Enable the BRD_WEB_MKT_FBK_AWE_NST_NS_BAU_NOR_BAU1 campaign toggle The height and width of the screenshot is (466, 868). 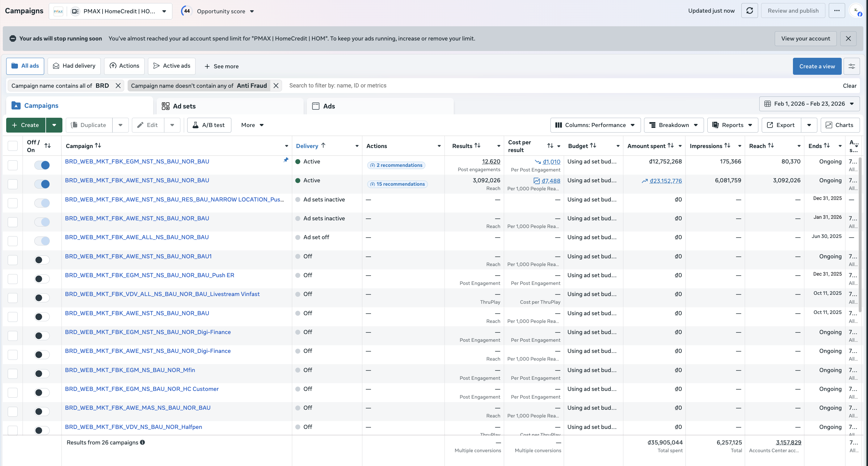(x=42, y=260)
